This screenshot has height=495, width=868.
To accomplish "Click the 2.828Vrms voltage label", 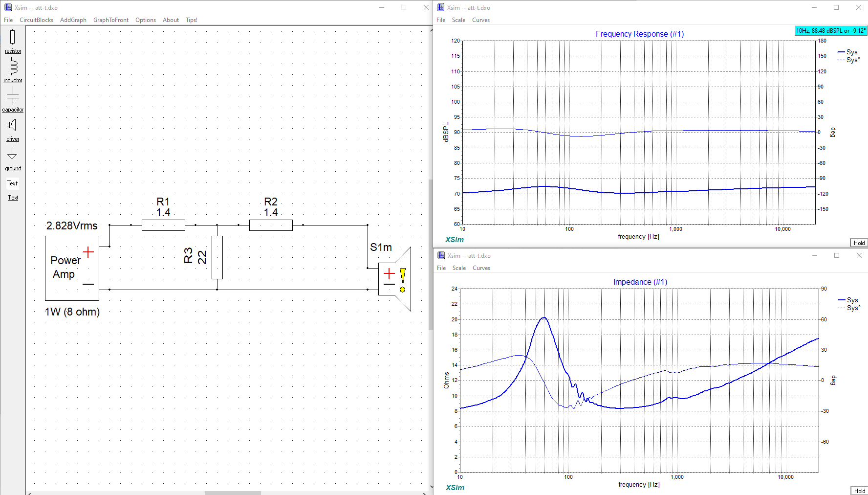I will 72,225.
